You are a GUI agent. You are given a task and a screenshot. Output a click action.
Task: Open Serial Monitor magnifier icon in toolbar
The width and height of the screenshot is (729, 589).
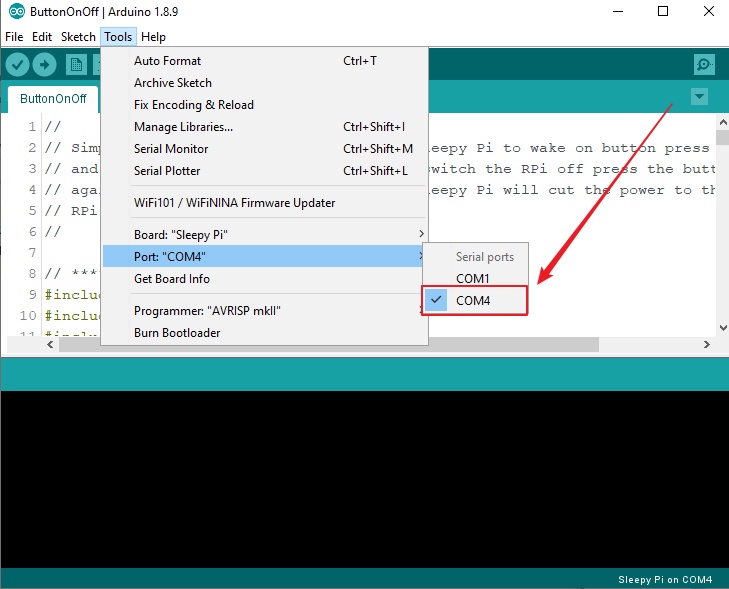pyautogui.click(x=704, y=64)
